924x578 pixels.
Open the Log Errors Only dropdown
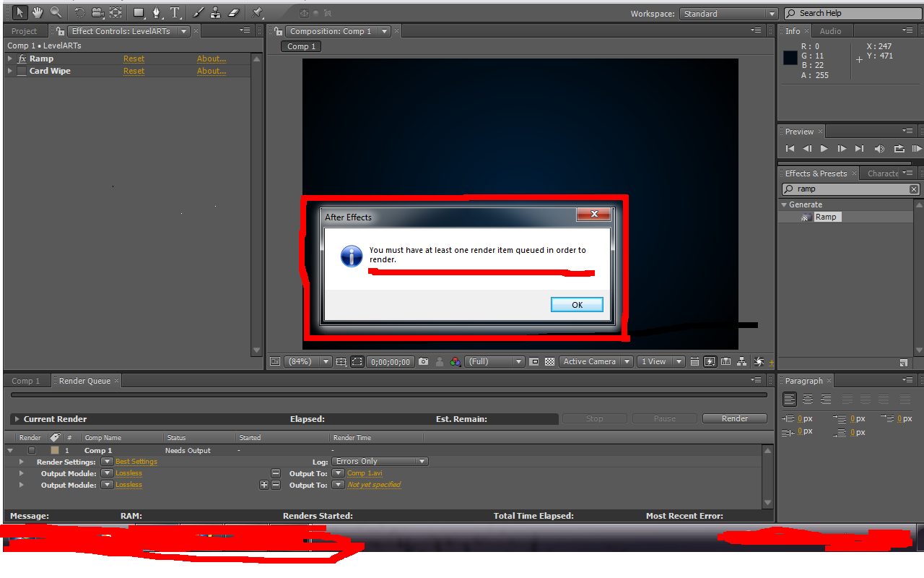point(380,462)
